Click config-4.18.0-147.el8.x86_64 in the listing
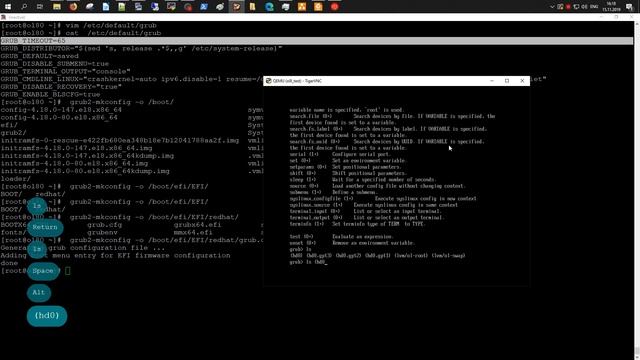640x360 pixels. [61, 110]
